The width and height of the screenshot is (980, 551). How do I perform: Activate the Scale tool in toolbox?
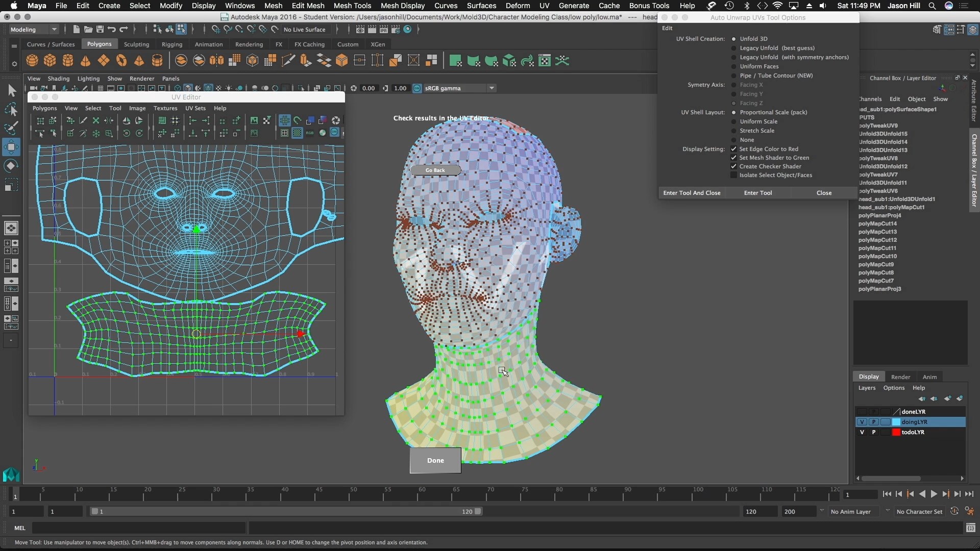click(11, 185)
